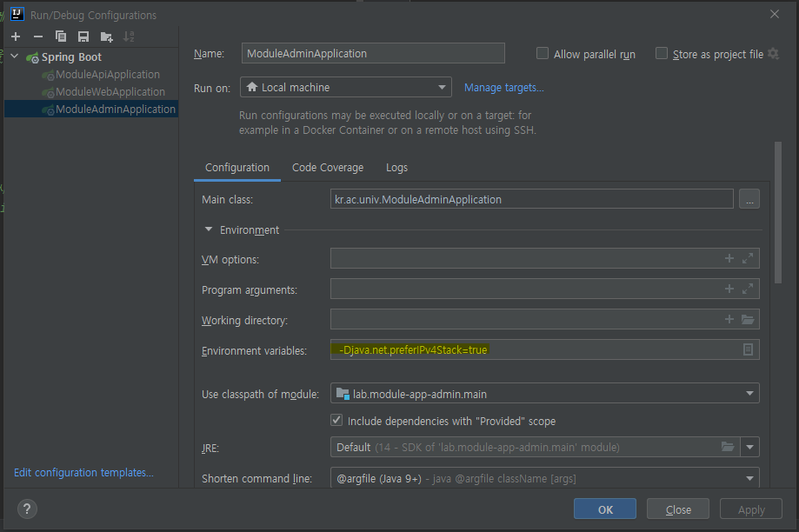Image resolution: width=799 pixels, height=532 pixels.
Task: Click the Manage targets link
Action: [503, 88]
